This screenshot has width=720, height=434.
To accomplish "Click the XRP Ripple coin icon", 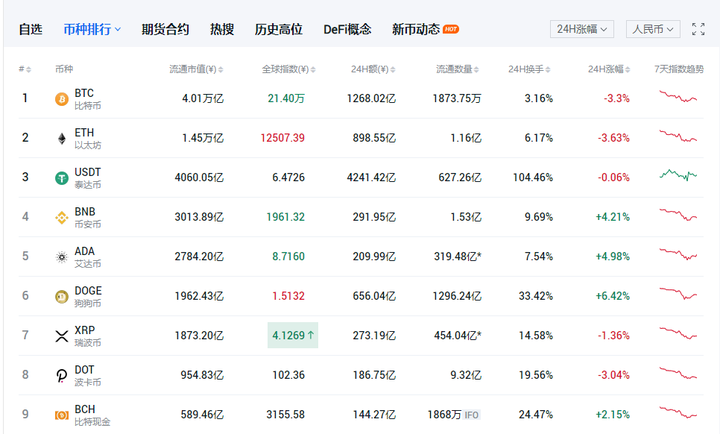I will tap(62, 336).
